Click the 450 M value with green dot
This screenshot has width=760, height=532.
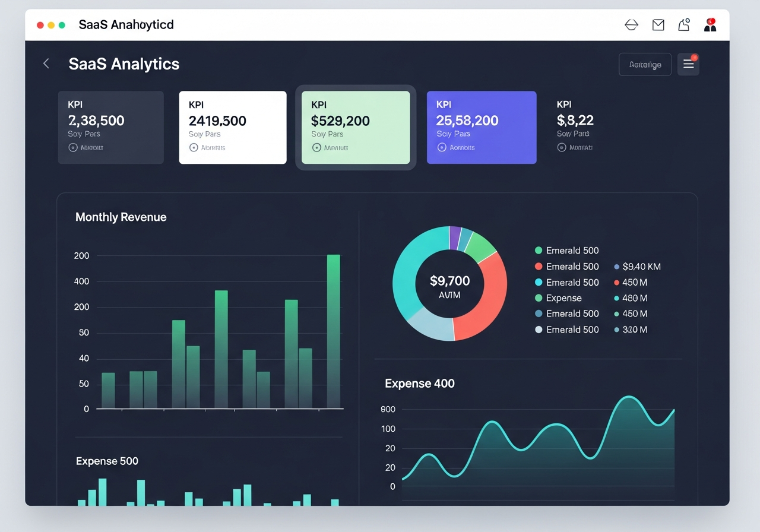click(x=635, y=313)
